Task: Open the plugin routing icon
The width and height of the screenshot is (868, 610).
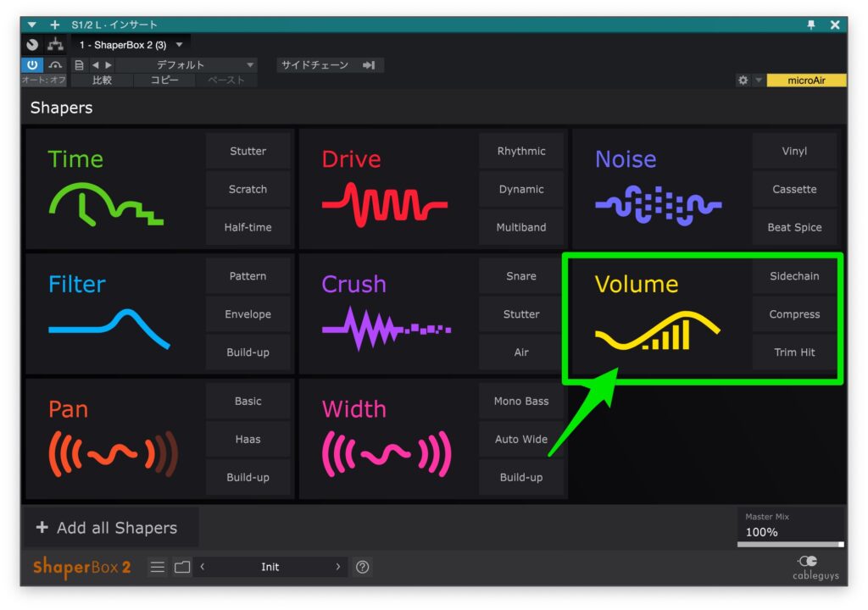Action: pos(56,44)
